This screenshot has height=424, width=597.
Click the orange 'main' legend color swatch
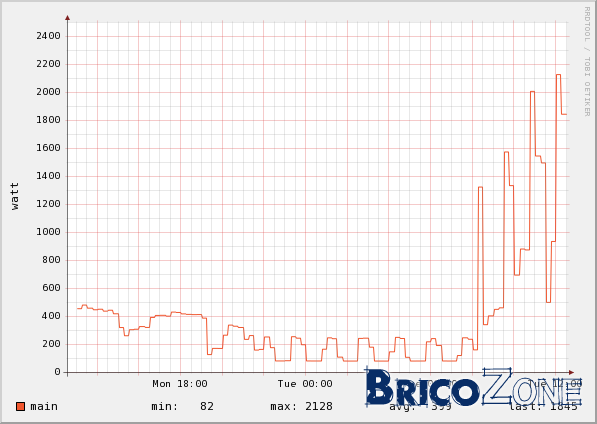21,406
